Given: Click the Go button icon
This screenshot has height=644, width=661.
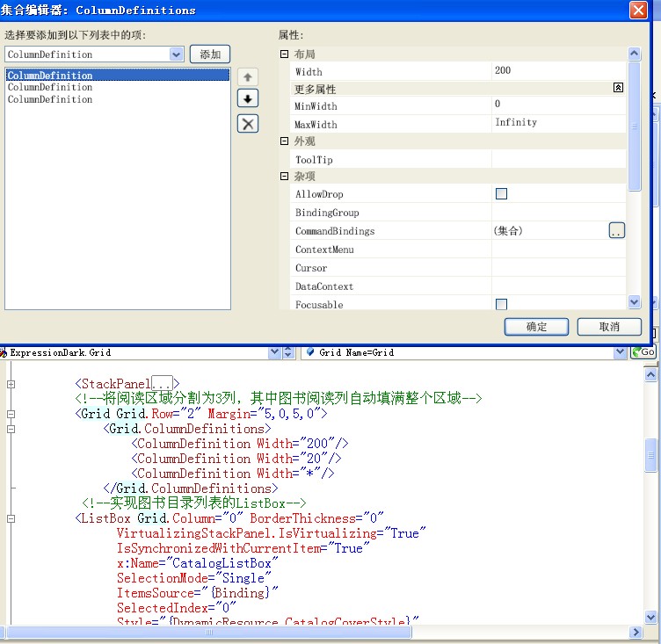Looking at the screenshot, I should click(x=643, y=352).
